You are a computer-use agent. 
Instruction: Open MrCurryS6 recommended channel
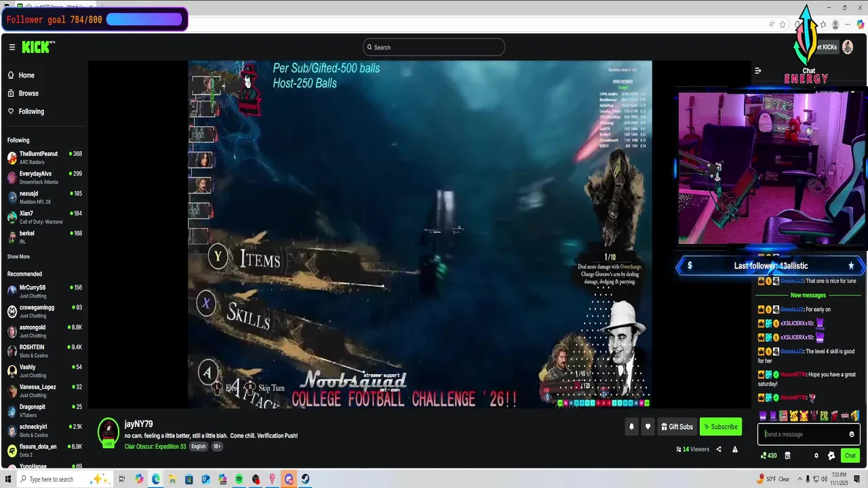(x=44, y=291)
